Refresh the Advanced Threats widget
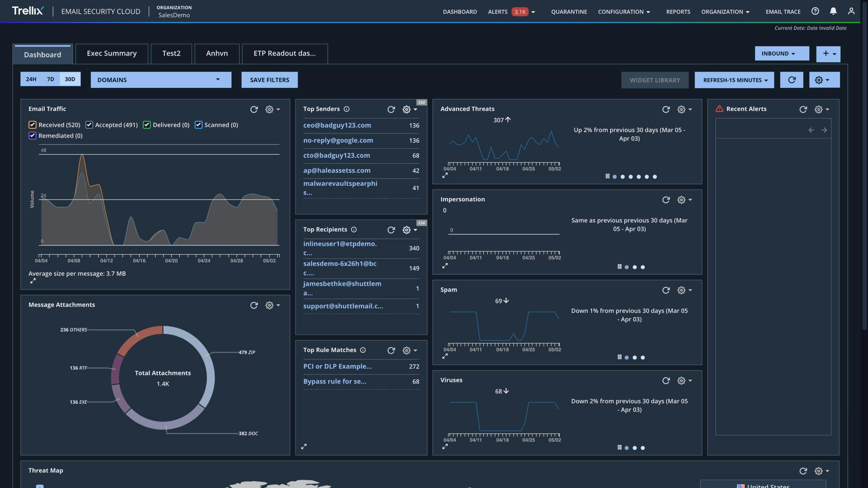The width and height of the screenshot is (868, 488). (665, 109)
